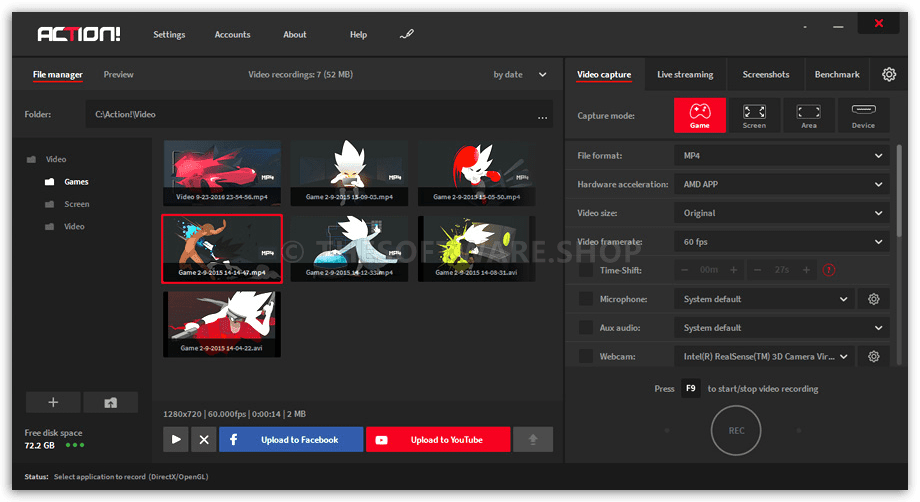
Task: Open the Webcam settings gear
Action: click(874, 357)
